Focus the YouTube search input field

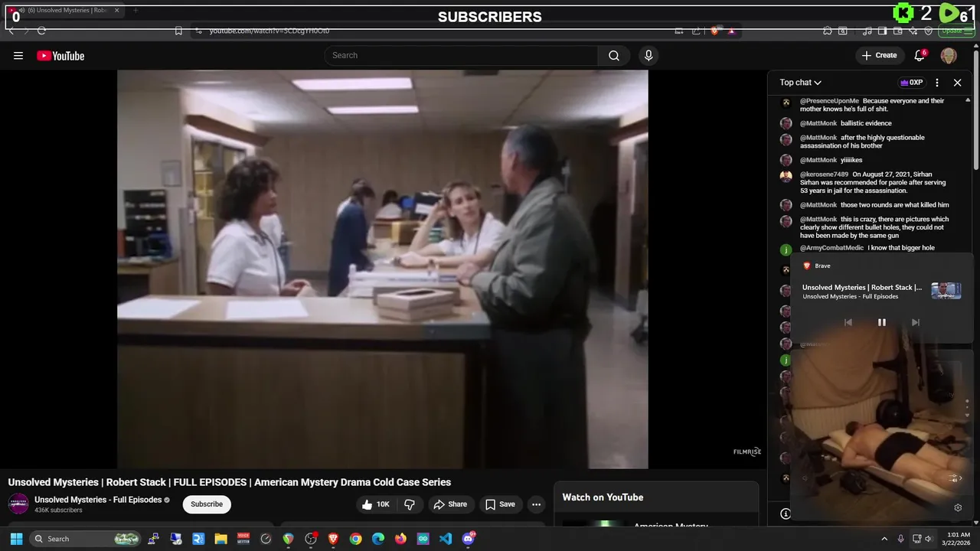(462, 55)
